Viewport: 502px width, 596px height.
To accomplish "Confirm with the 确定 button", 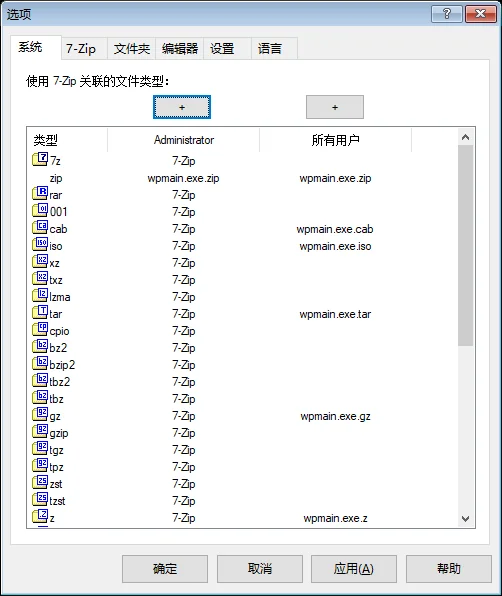I will 165,569.
